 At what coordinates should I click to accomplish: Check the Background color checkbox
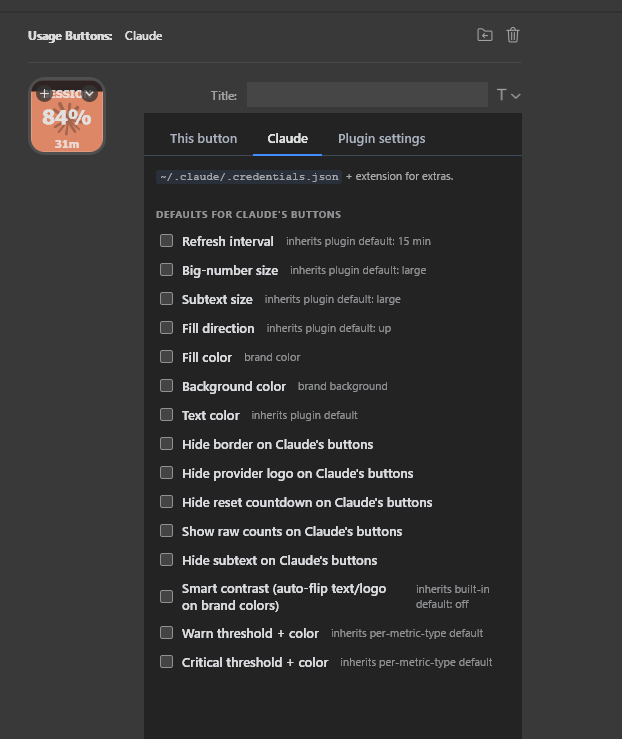(x=166, y=386)
